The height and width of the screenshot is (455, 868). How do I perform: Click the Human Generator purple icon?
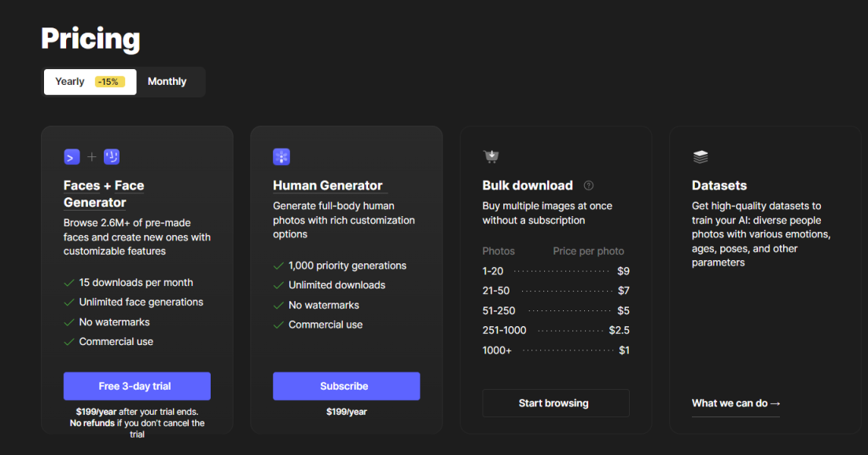coord(281,156)
